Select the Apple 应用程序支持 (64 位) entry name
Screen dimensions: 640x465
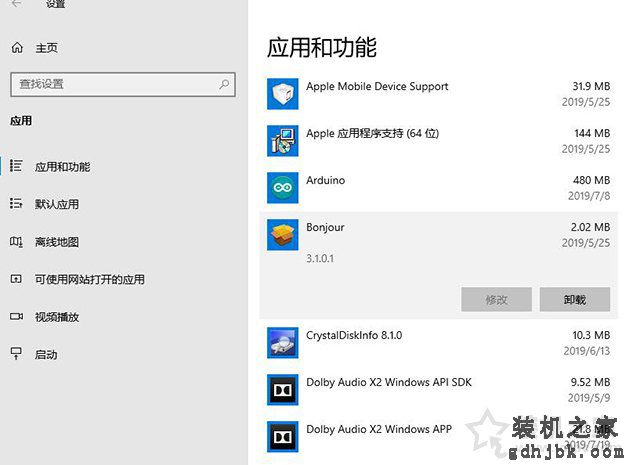pos(373,133)
